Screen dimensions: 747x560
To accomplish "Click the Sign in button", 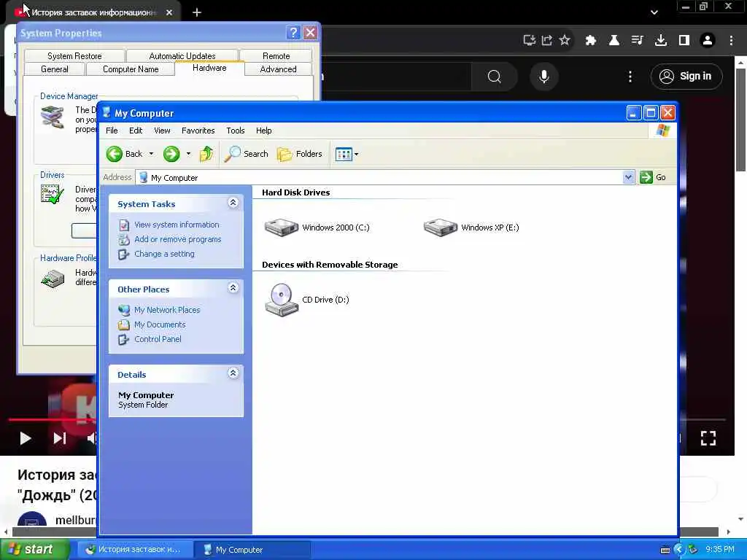I will pyautogui.click(x=686, y=76).
